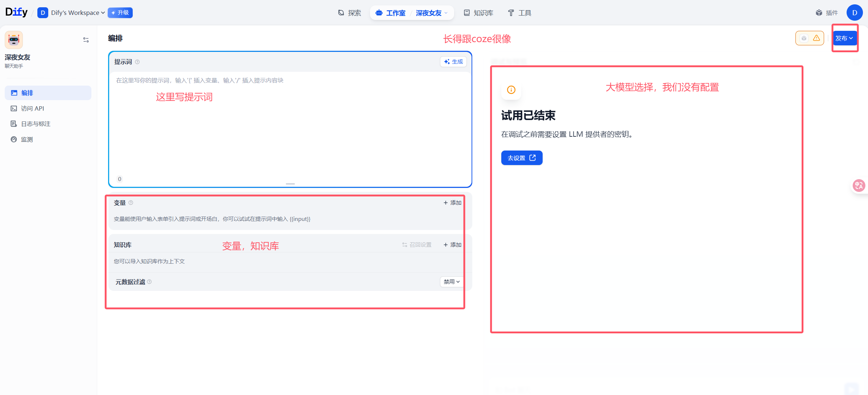Select 访问 API in the sidebar
The image size is (868, 395).
tap(32, 108)
